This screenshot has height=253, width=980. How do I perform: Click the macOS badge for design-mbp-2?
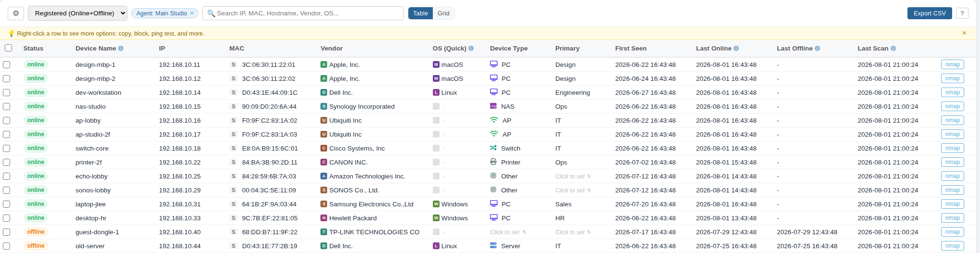[436, 78]
